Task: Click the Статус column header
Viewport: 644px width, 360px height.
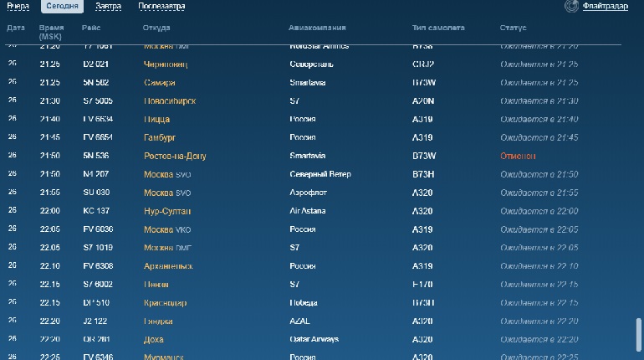Action: tap(513, 28)
